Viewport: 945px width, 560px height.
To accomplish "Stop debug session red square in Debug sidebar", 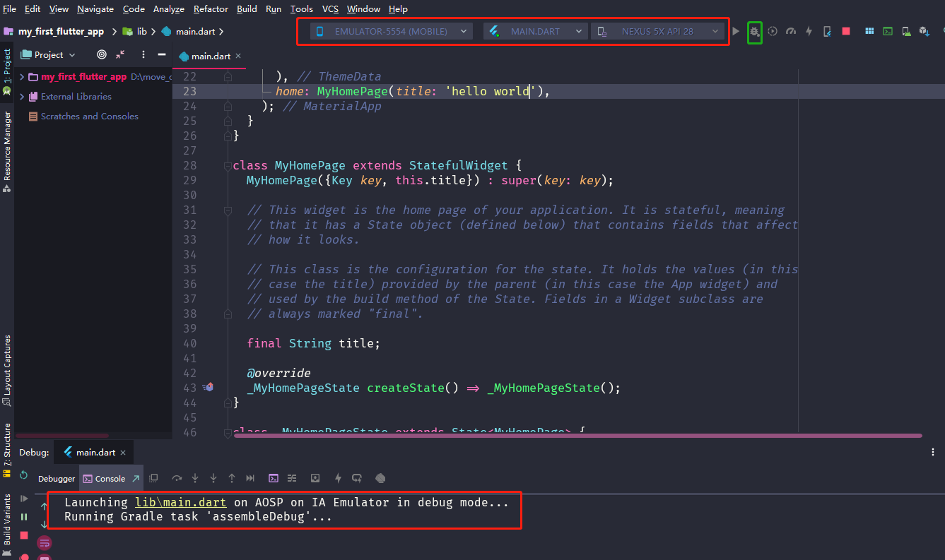I will coord(24,535).
